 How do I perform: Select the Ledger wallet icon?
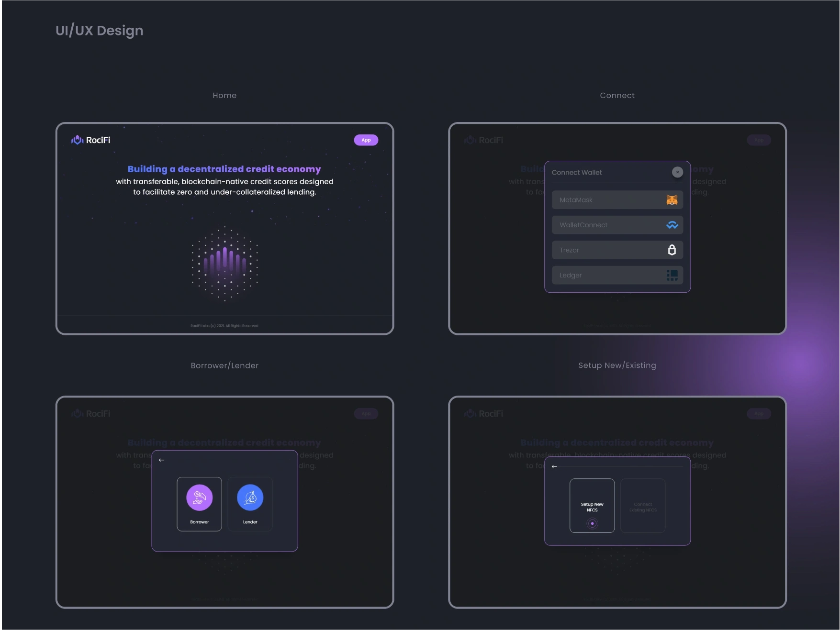(x=672, y=275)
